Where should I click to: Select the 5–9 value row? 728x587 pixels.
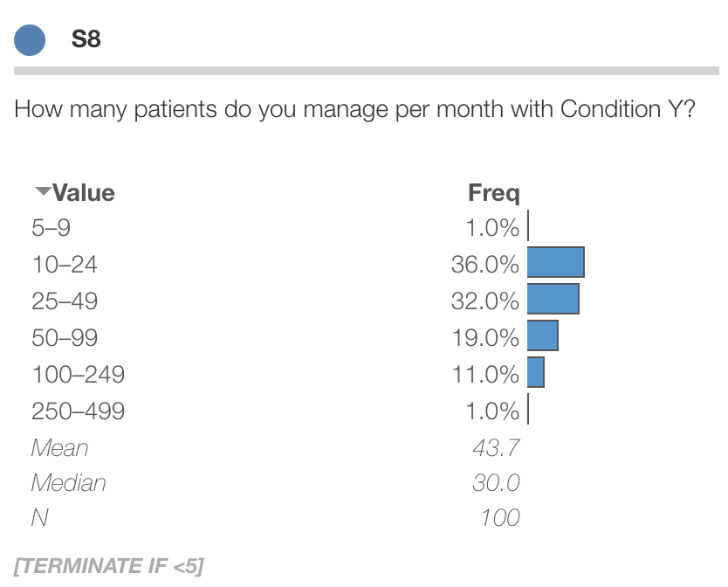click(x=51, y=228)
